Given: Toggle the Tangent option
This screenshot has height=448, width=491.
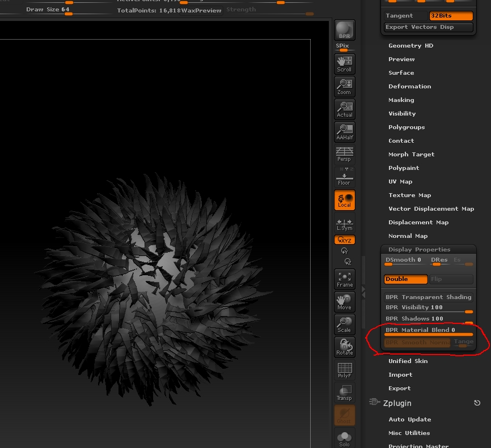Looking at the screenshot, I should 406,16.
